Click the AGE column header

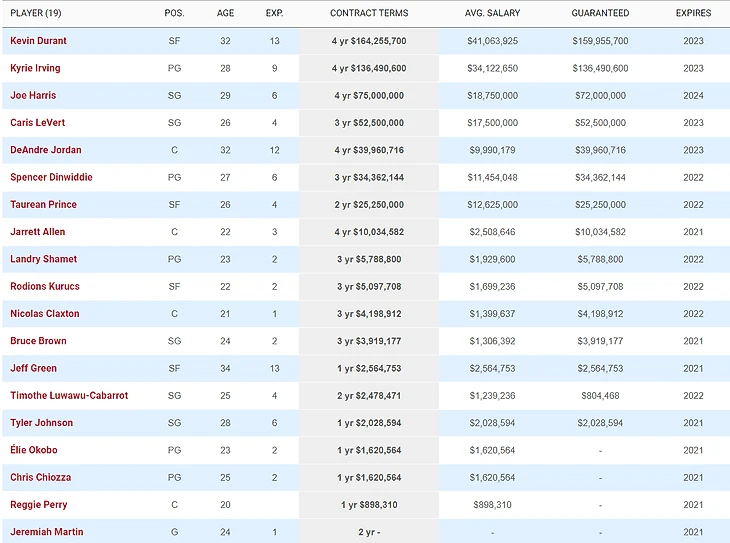point(225,13)
